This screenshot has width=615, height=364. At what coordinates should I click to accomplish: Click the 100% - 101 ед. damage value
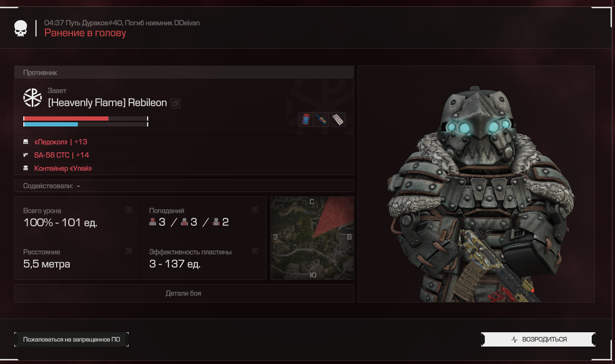60,223
